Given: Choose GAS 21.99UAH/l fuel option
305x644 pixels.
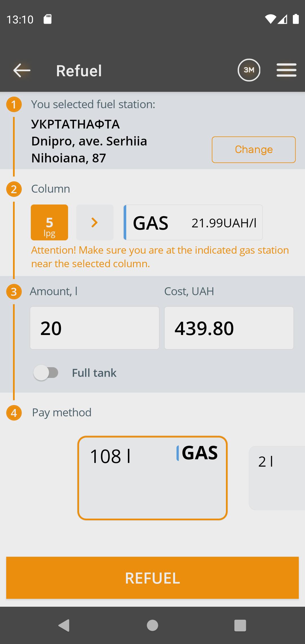Looking at the screenshot, I should coord(193,223).
